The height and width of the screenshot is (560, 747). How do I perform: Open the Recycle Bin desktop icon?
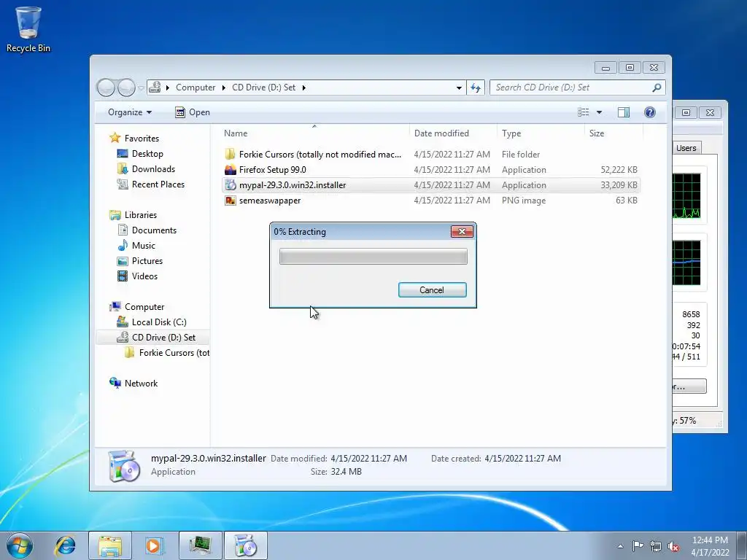(x=28, y=29)
